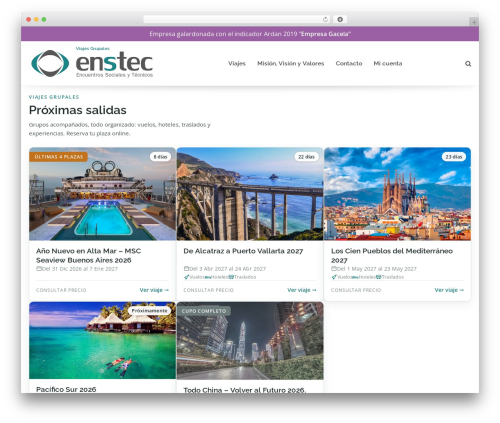Click the date Del 1 May 2027 al 23 May 2027

[377, 269]
